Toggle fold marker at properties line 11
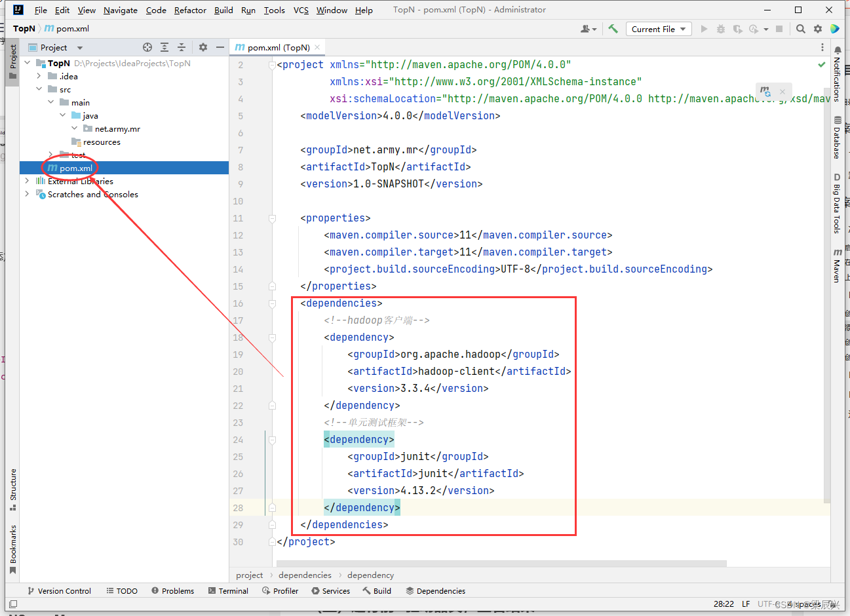This screenshot has height=616, width=850. click(272, 218)
